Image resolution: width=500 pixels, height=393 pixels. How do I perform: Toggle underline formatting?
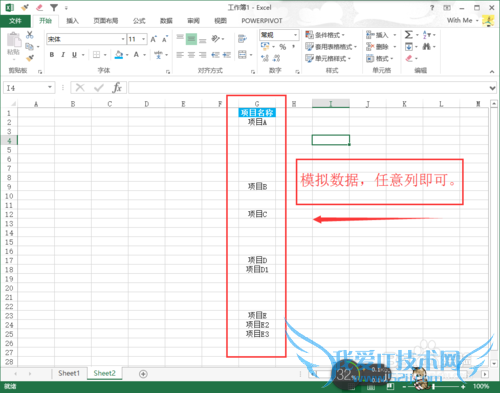[x=74, y=55]
